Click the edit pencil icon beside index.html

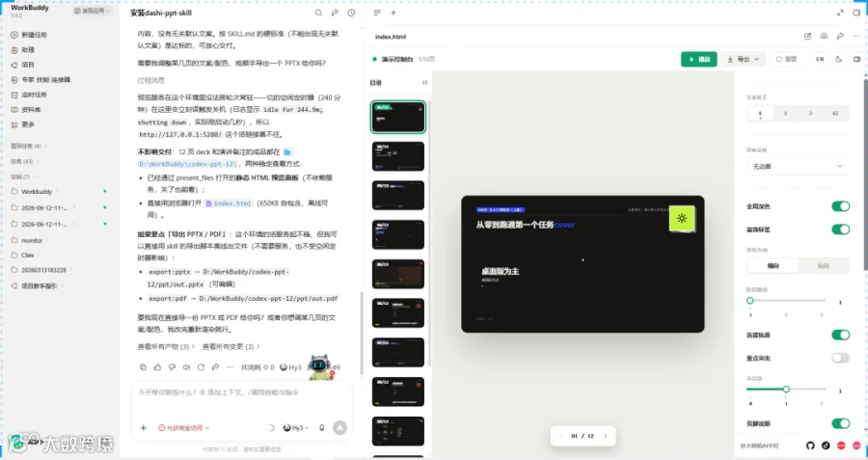point(807,36)
